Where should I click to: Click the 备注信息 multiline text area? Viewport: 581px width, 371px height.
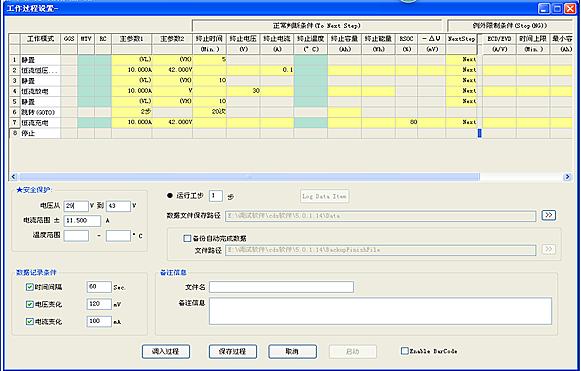tap(381, 311)
